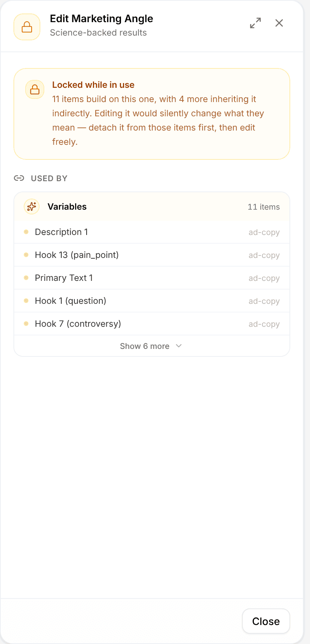Viewport: 310px width, 644px height.
Task: Click the Close button at bottom
Action: [266, 621]
